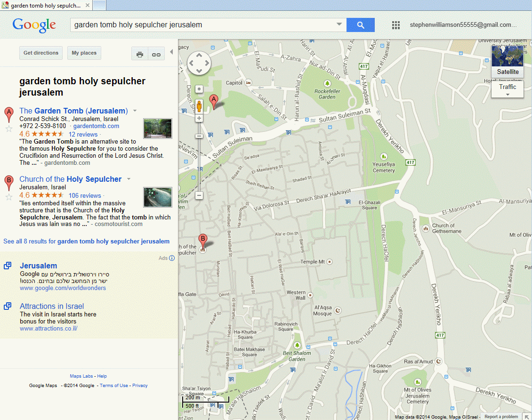
Task: Click marker B pin on the map
Action: point(203,242)
